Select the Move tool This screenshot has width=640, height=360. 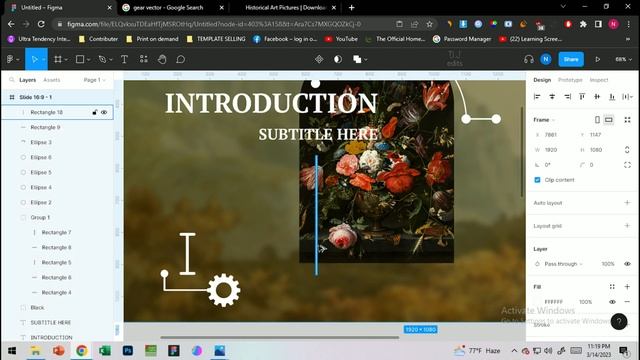(34, 60)
